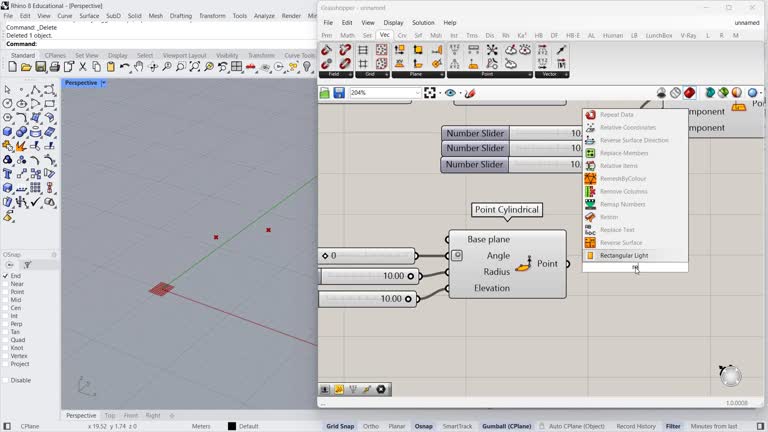Click the Print icon in Rhino's Standard toolbar

coord(54,67)
